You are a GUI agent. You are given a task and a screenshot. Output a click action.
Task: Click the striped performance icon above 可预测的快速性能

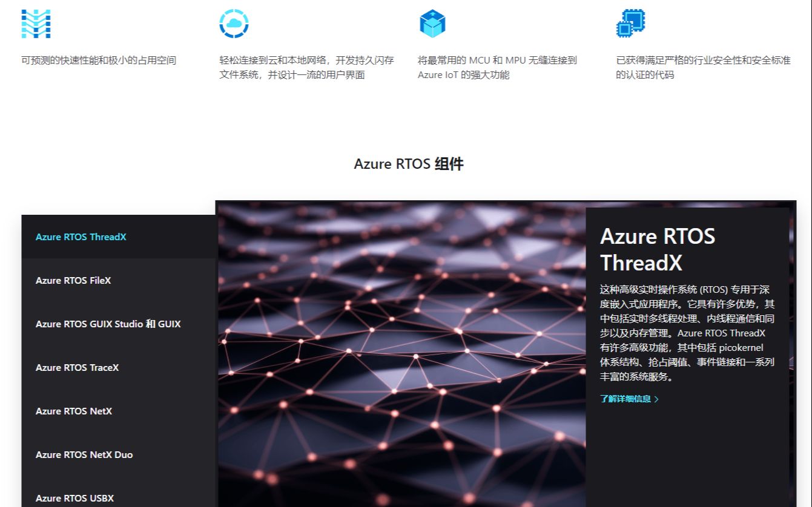(x=36, y=24)
